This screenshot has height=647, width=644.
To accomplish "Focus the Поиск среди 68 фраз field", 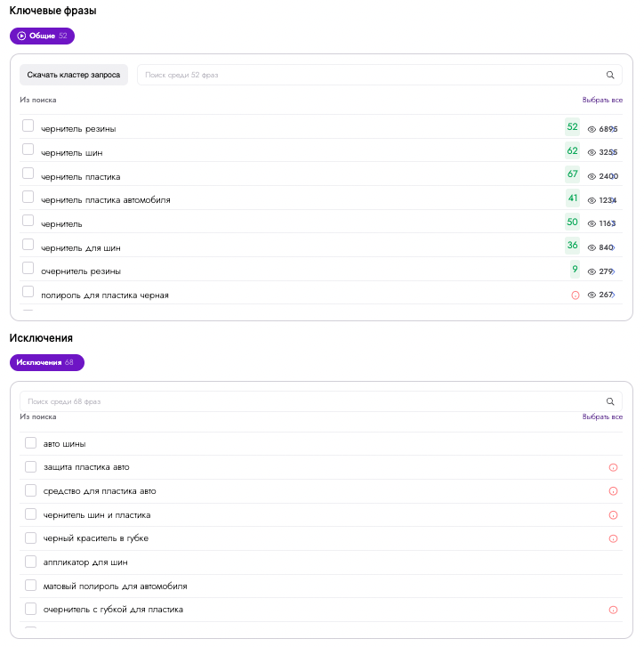I will [321, 401].
